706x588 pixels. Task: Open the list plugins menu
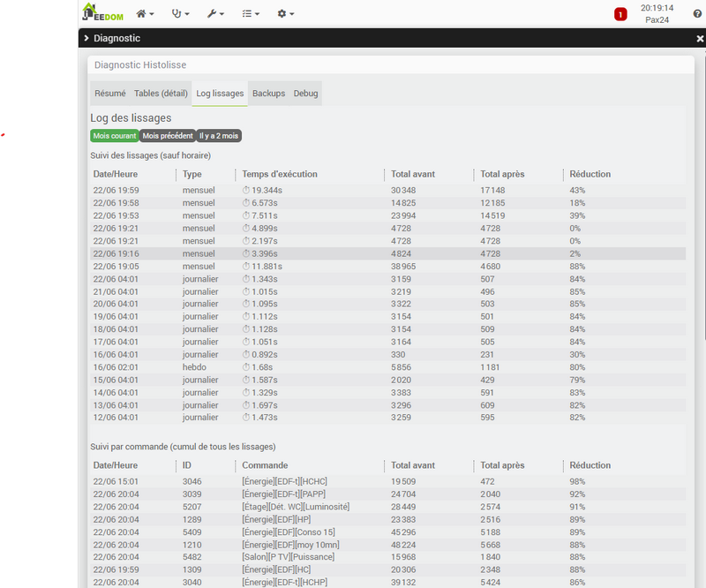[251, 14]
